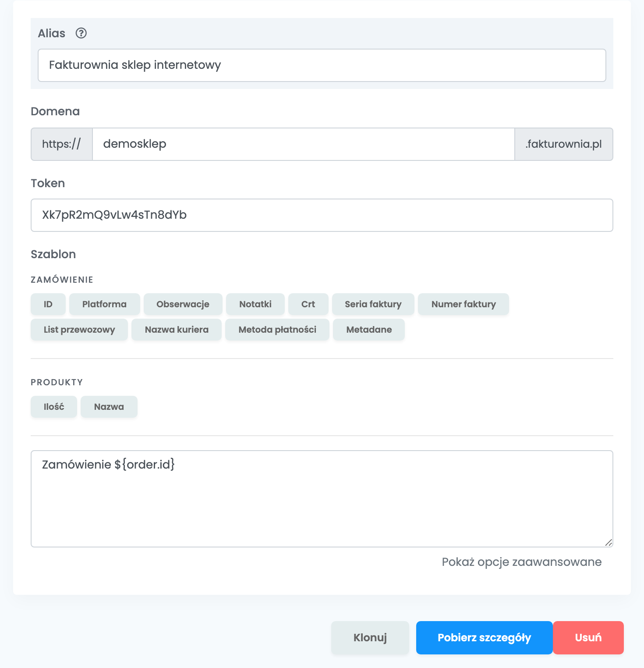
Task: Insert the Platforma template tag
Action: pyautogui.click(x=105, y=304)
